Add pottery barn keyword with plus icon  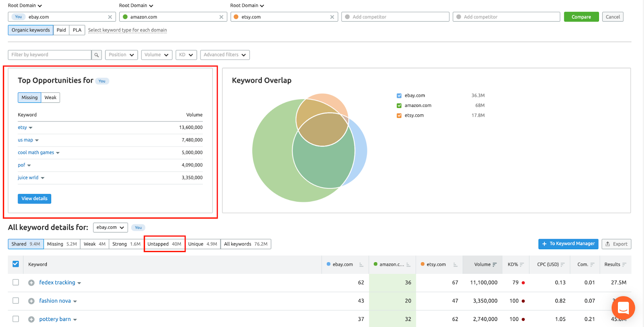pos(31,319)
